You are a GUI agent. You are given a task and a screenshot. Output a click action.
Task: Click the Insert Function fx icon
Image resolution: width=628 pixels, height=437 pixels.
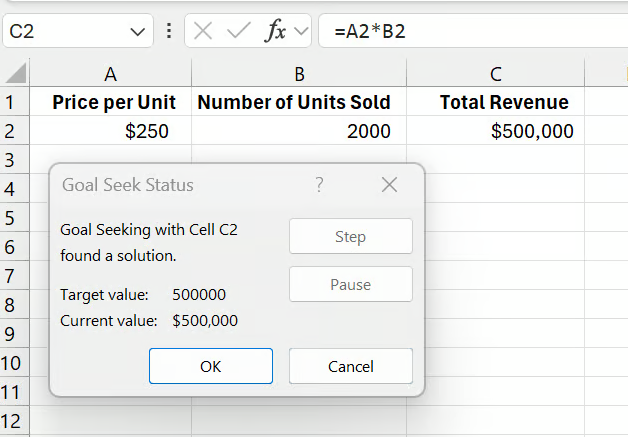tap(274, 31)
